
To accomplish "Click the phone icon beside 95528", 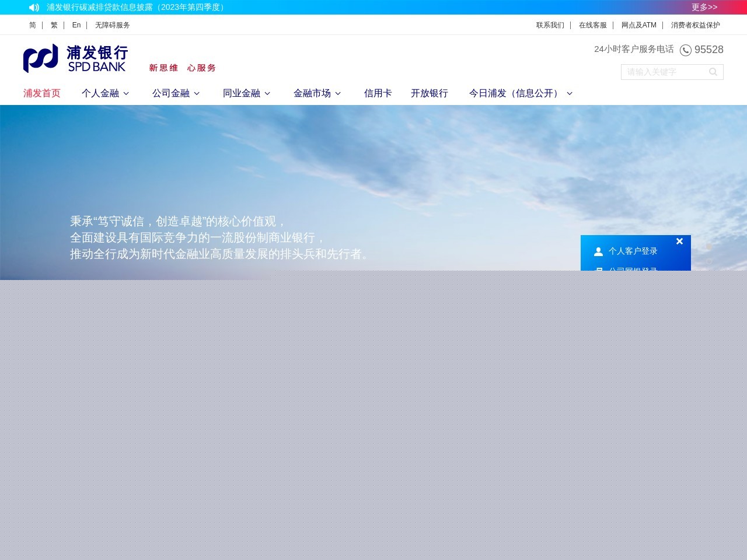I will [x=685, y=50].
